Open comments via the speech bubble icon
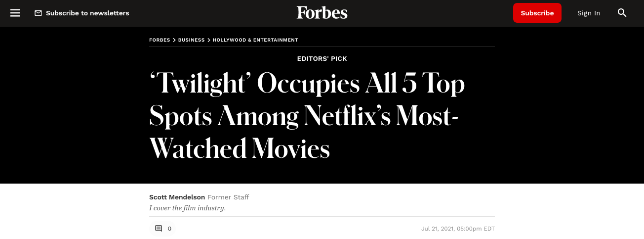Screen dimensions: 644x239 (159, 229)
